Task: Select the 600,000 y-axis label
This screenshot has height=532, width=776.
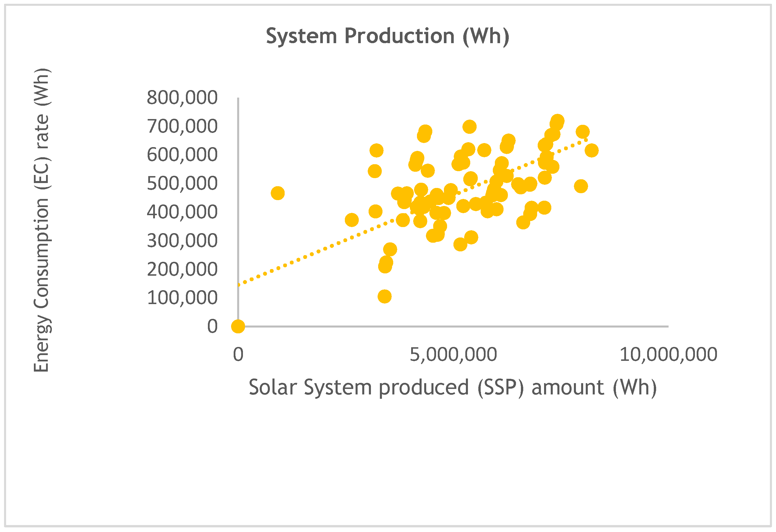Action: coord(182,155)
